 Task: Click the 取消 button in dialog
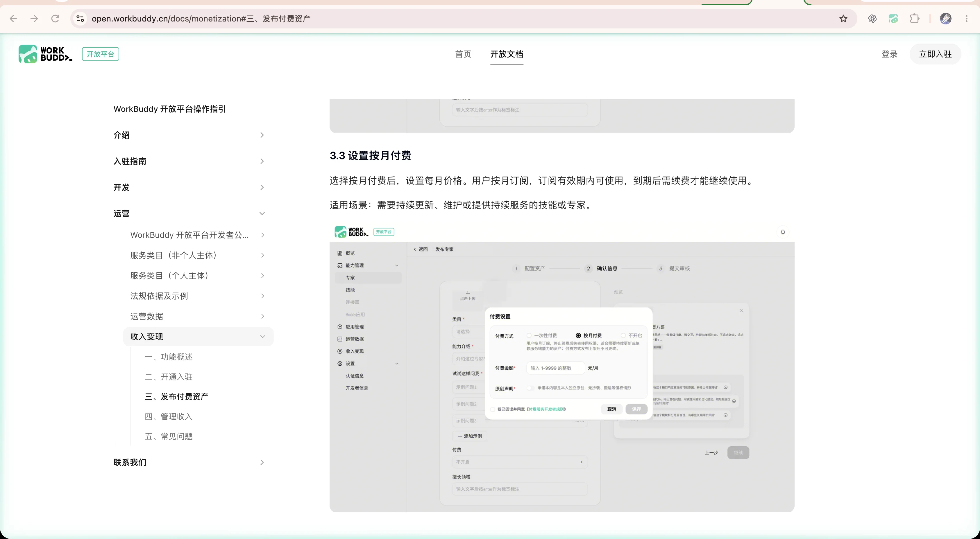[612, 409]
